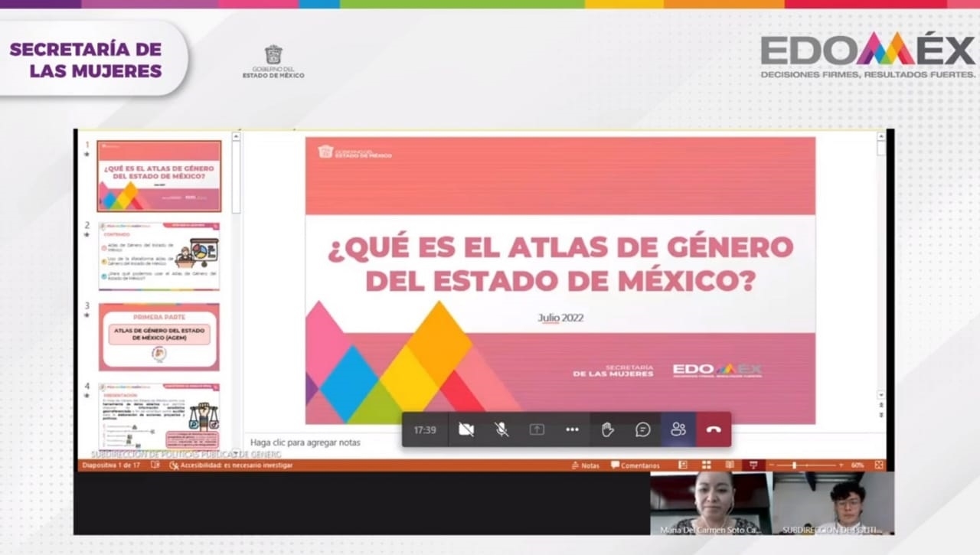Open more actions ellipsis menu
The width and height of the screenshot is (980, 555).
[572, 429]
